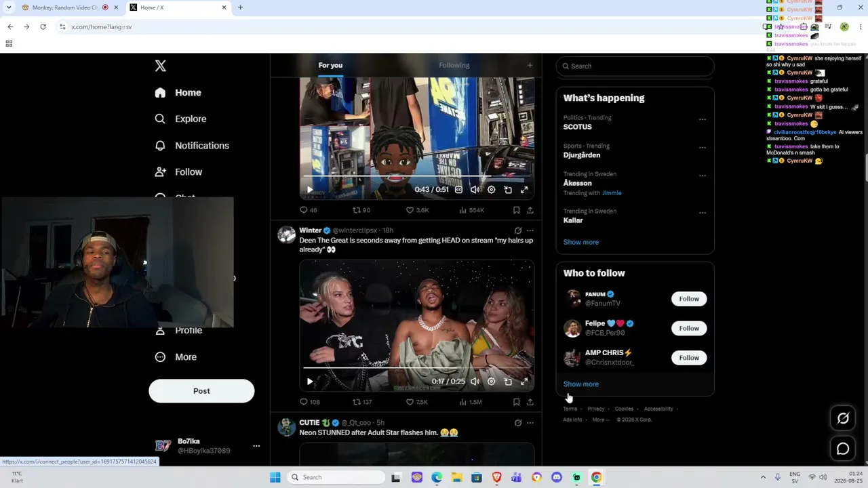Follow AMP CHRIS

click(689, 358)
